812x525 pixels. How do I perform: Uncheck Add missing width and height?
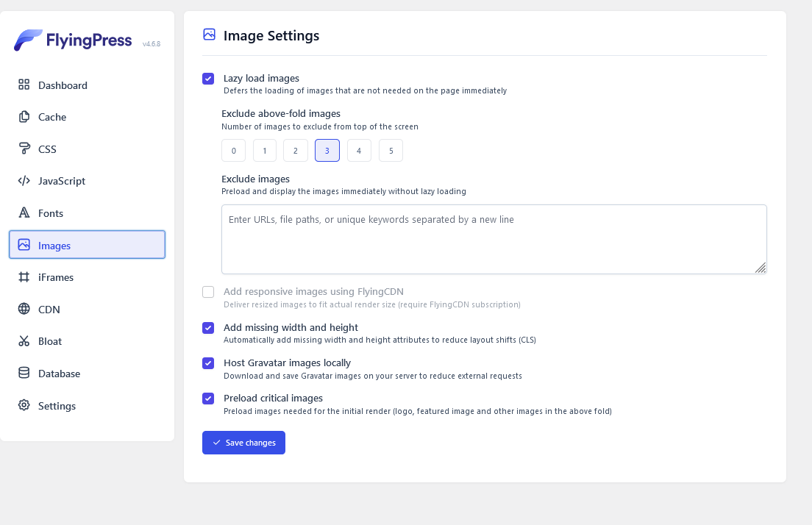coord(208,328)
